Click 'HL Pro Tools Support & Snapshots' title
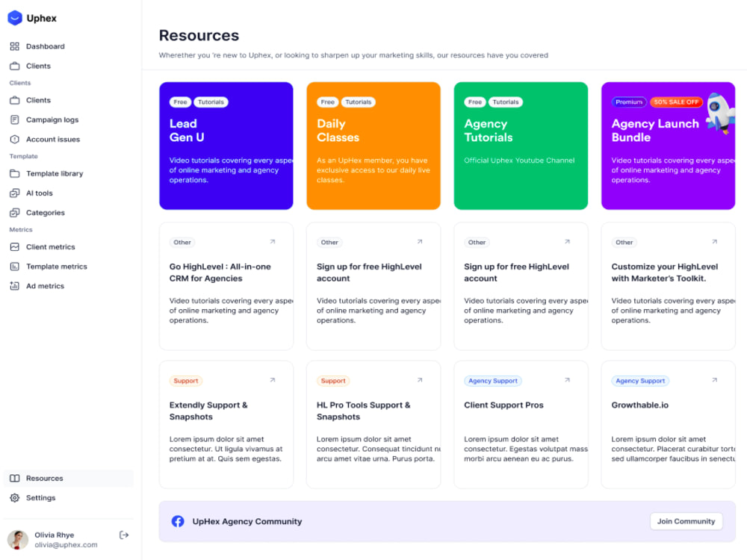 tap(364, 411)
